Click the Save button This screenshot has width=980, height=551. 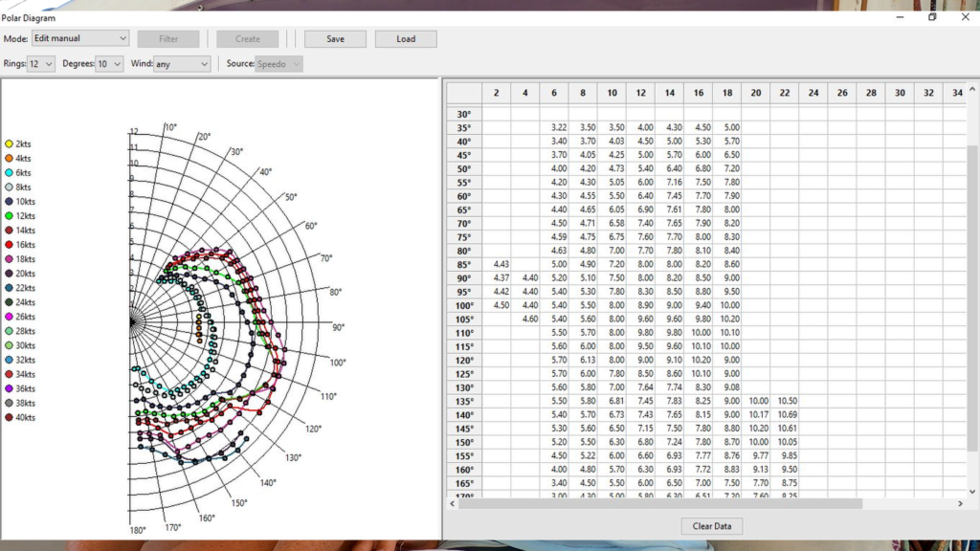335,39
